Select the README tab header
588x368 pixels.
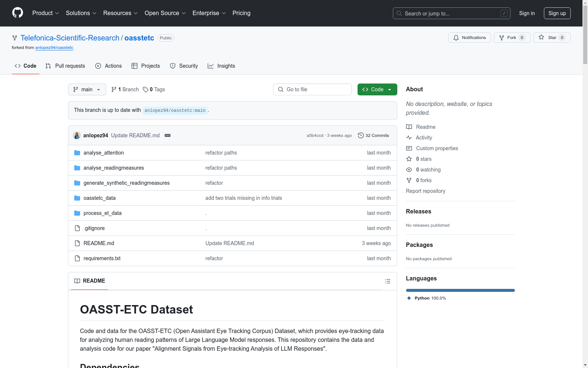click(x=90, y=281)
